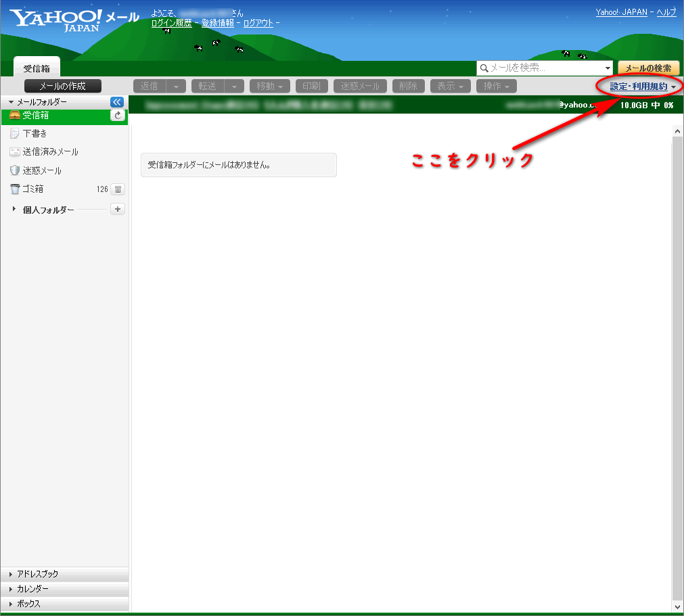Open the 下書き drafts folder
Image resolution: width=684 pixels, height=616 pixels.
[x=35, y=134]
